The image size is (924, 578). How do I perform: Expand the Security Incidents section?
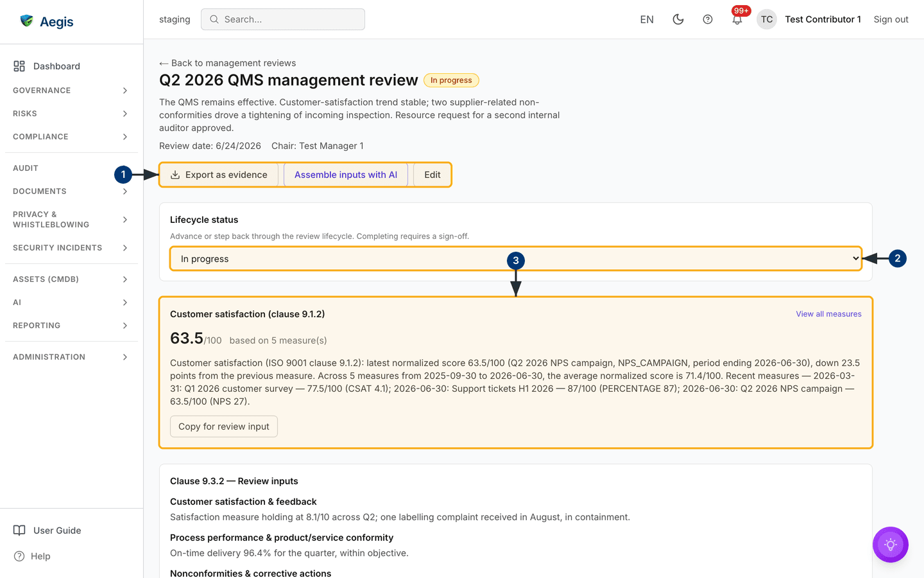(71, 248)
